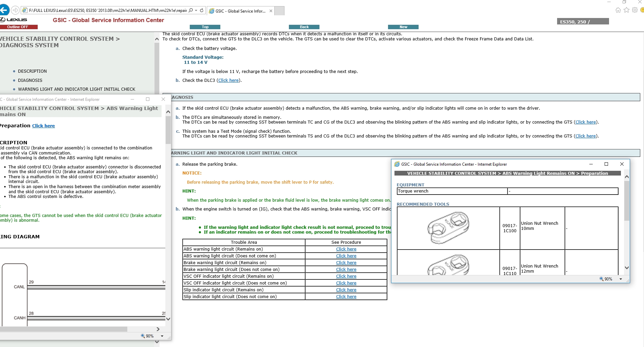Open Preparation Click here link in left popup

tap(43, 126)
